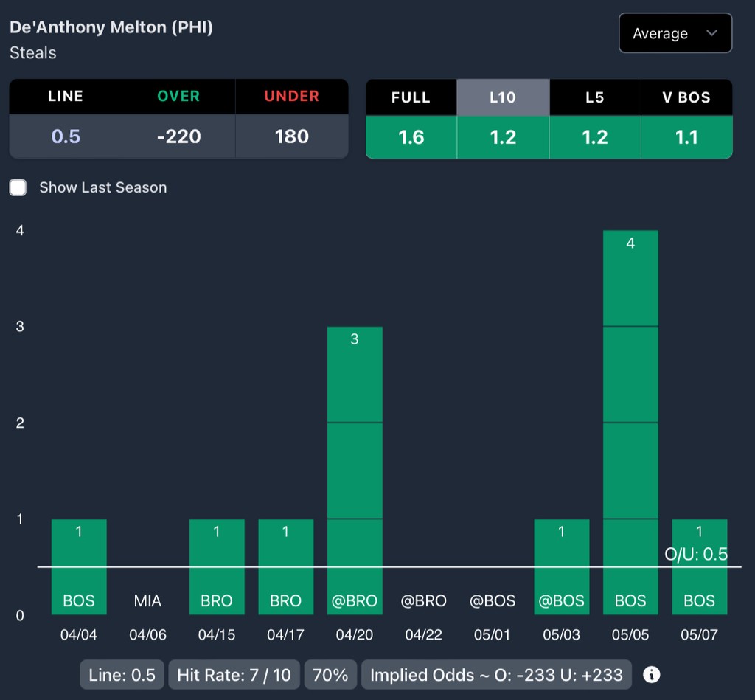This screenshot has width=755, height=700.
Task: Click the @BOS label for 05/01
Action: coord(492,600)
